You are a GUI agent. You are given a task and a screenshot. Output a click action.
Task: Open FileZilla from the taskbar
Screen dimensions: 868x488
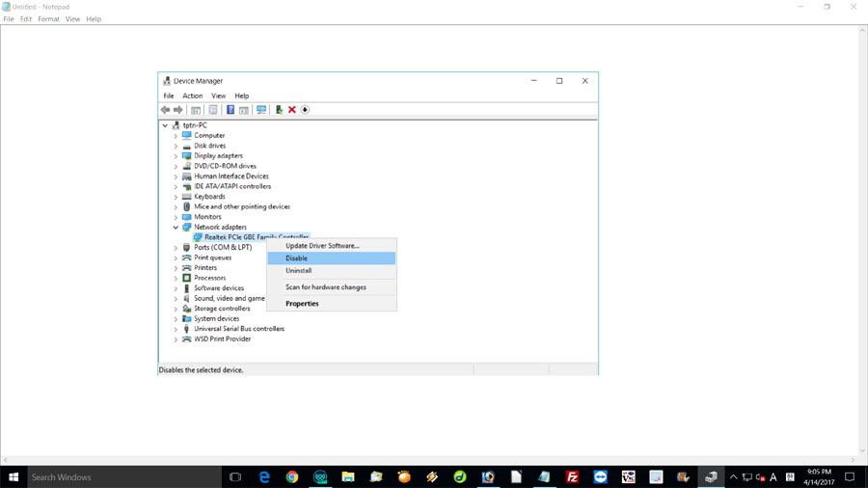point(572,477)
